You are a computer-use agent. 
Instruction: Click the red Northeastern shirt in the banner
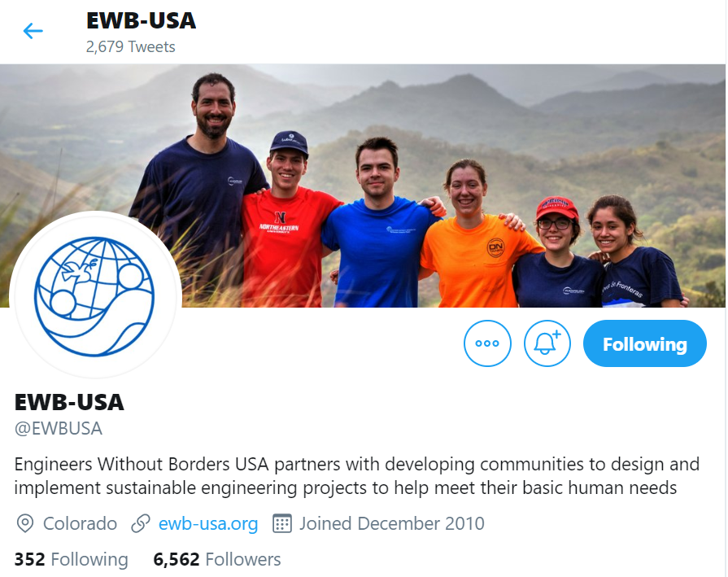click(x=284, y=247)
